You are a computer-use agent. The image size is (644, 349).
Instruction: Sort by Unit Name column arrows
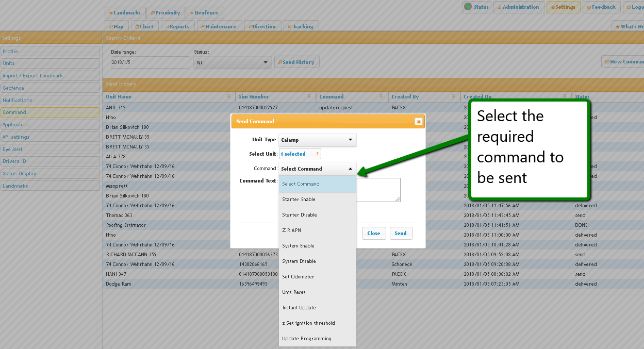point(228,97)
